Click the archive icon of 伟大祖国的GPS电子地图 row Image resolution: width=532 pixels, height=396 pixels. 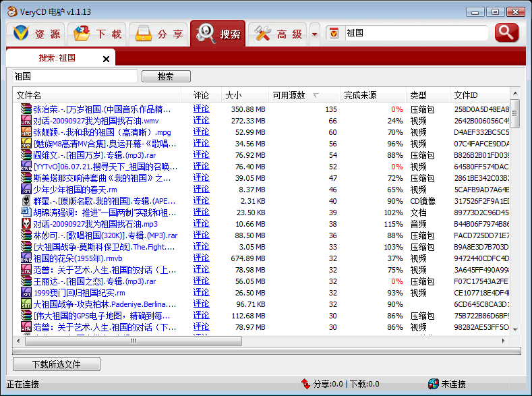[x=26, y=316]
